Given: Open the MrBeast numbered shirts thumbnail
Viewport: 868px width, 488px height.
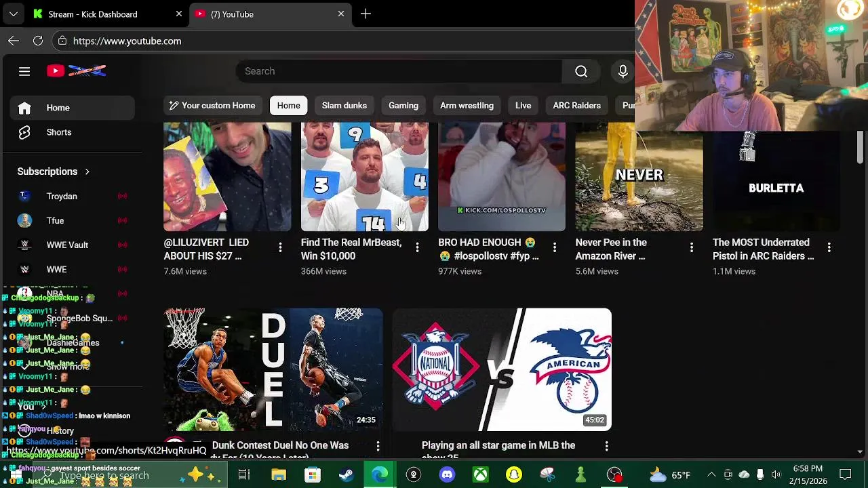Looking at the screenshot, I should tap(365, 177).
